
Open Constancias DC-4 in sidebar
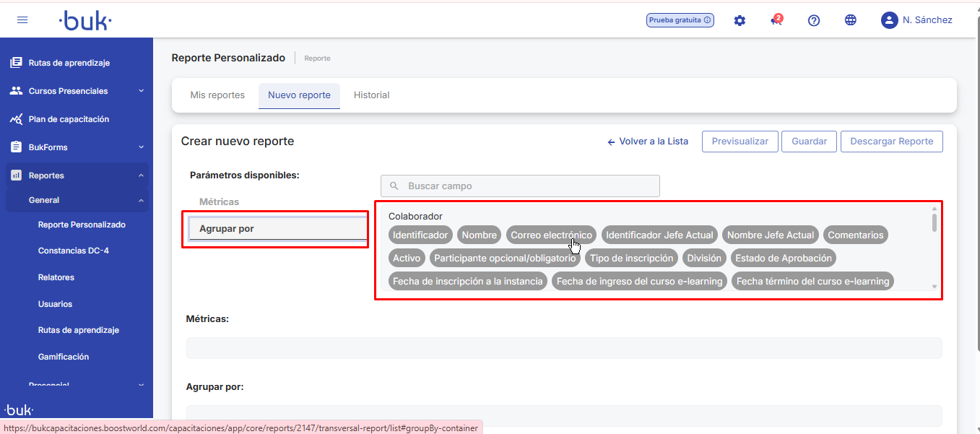(73, 251)
